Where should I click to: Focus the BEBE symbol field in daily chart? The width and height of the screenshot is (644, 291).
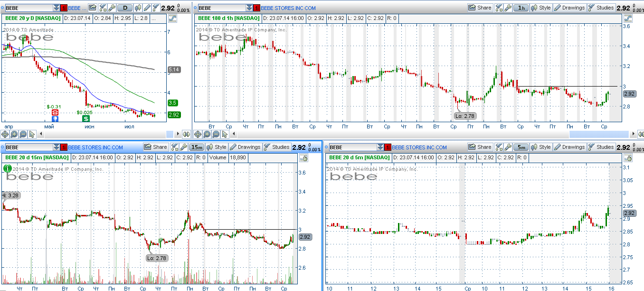(29, 8)
